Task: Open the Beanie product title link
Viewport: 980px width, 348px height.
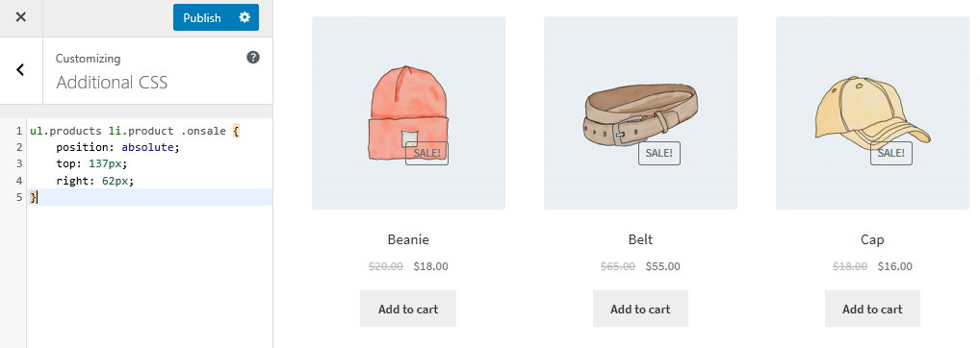Action: pyautogui.click(x=408, y=239)
